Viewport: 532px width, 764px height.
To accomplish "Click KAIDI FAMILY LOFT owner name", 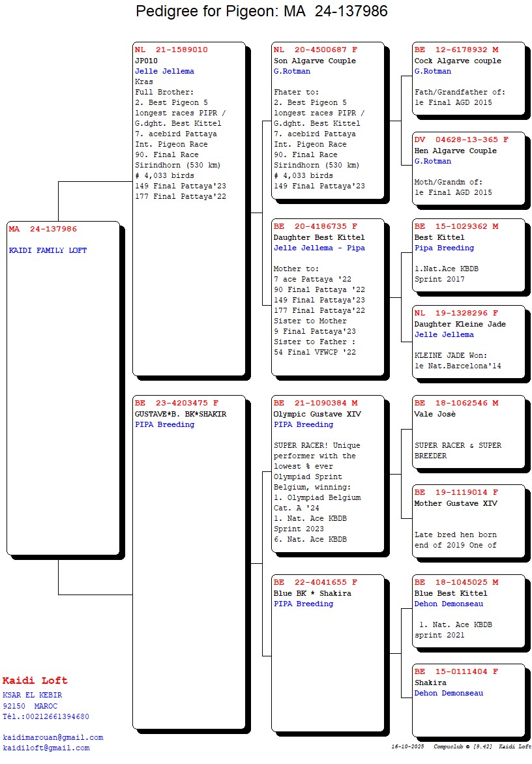I will coord(48,250).
